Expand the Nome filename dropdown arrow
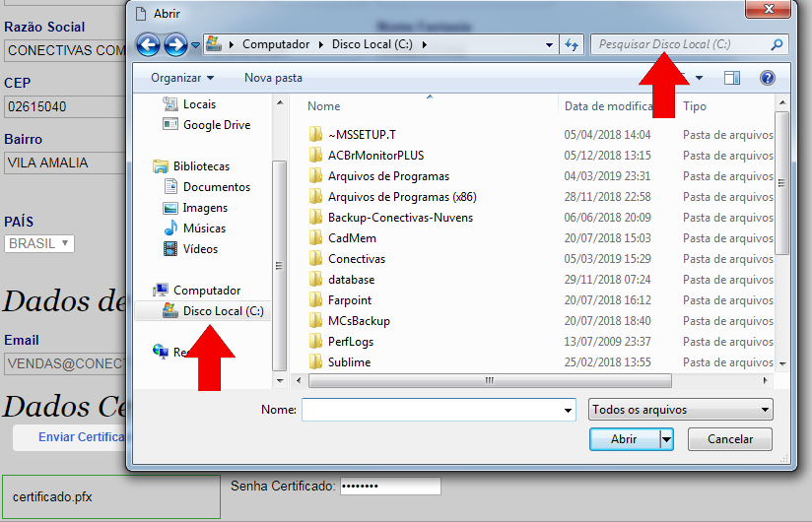 pos(567,410)
